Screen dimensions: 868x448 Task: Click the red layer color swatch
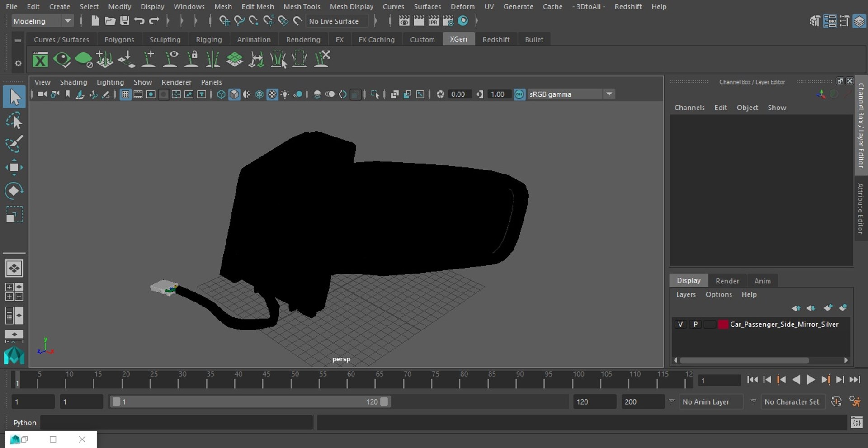click(723, 324)
